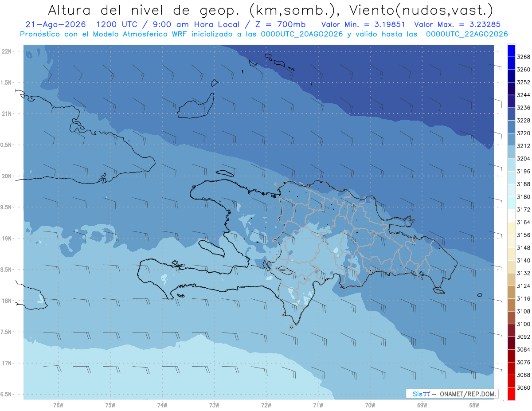Click the '71W' longitude label
532x411 pixels.
click(318, 405)
